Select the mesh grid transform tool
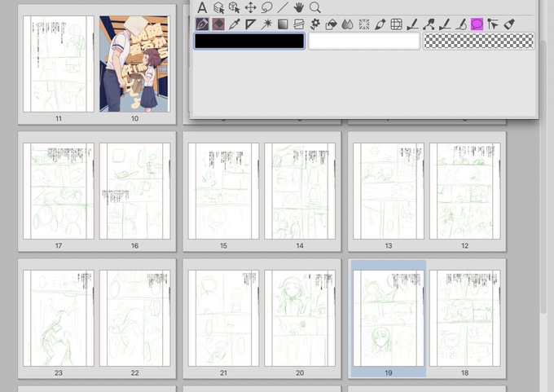The width and height of the screenshot is (554, 392). pos(396,24)
